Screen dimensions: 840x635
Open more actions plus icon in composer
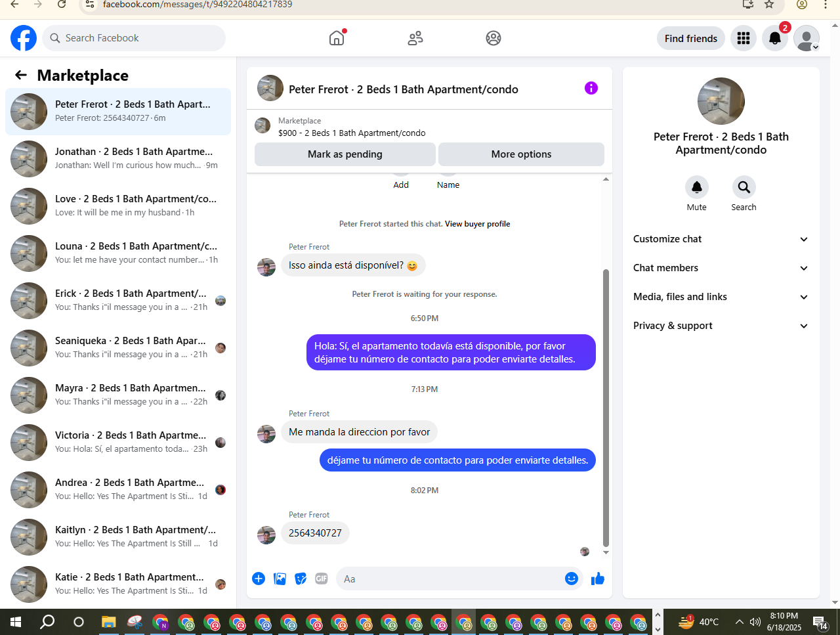[x=259, y=579]
